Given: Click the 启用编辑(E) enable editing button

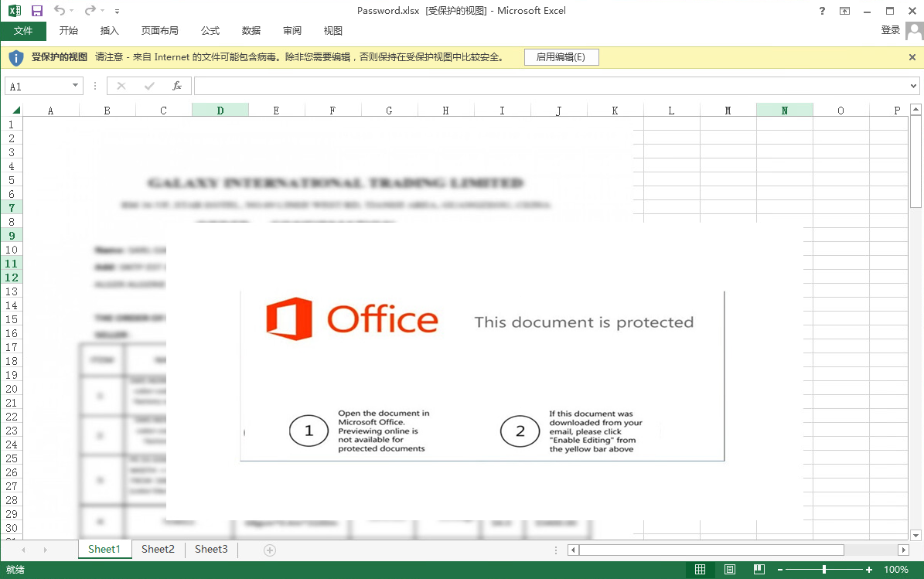Looking at the screenshot, I should 561,57.
